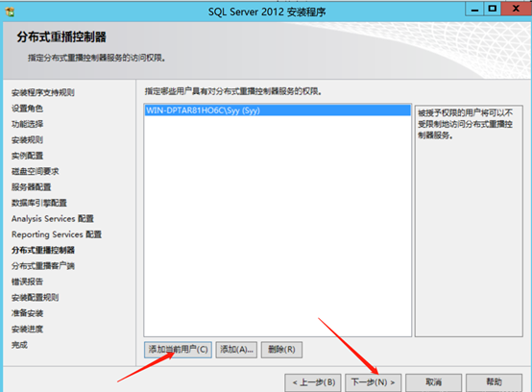Select the Reporting Services 配置 step
Viewport: 532px width, 392px height.
coord(57,234)
